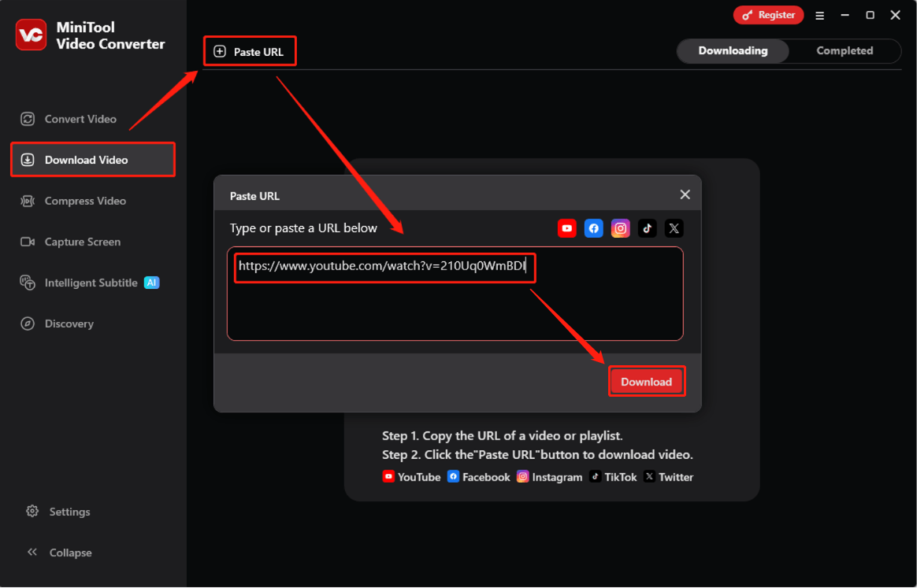Select the Instagram platform icon
The width and height of the screenshot is (917, 588).
(620, 228)
